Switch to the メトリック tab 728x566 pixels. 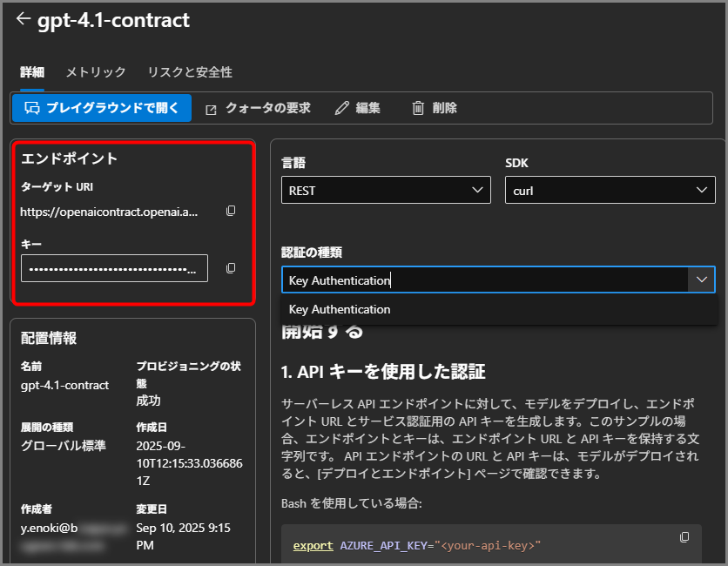(x=96, y=72)
